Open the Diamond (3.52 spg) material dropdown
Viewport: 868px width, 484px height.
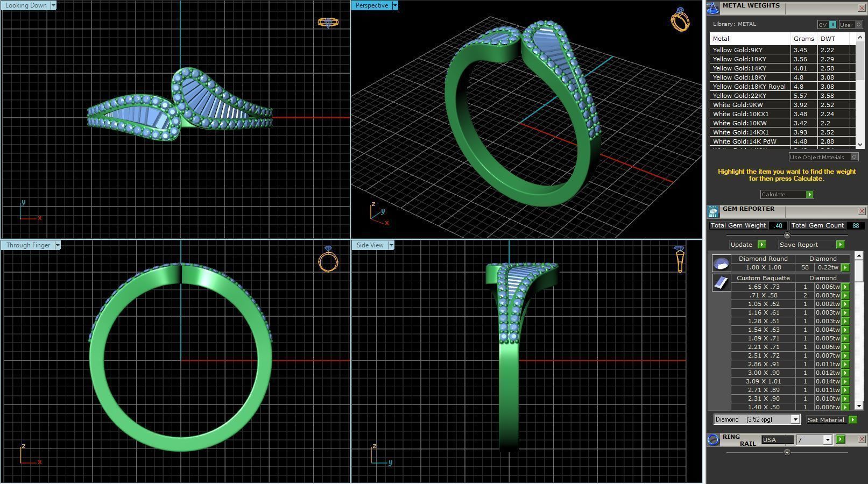(795, 419)
